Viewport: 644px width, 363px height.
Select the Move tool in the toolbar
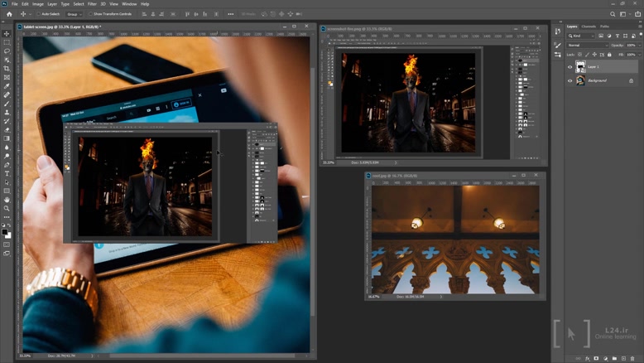pyautogui.click(x=7, y=33)
